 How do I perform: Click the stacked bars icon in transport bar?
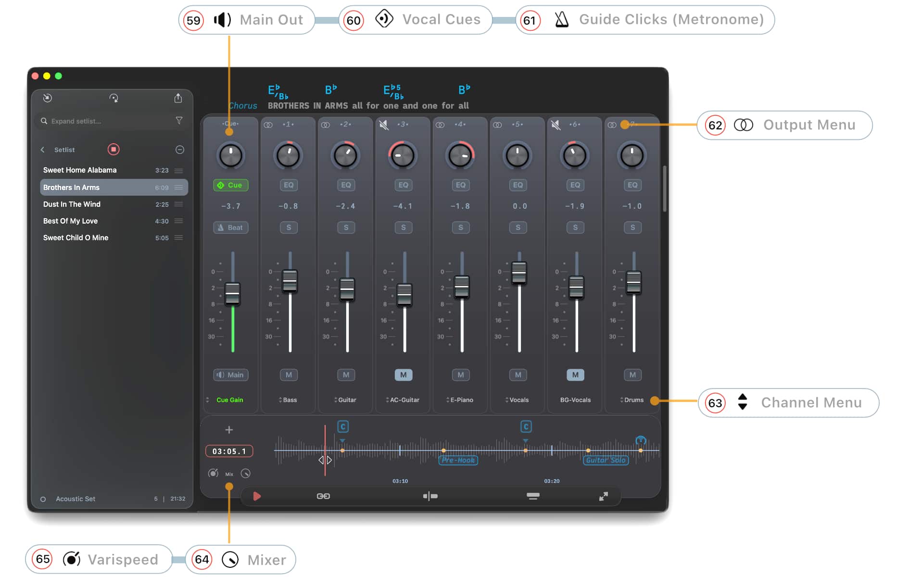click(x=533, y=496)
